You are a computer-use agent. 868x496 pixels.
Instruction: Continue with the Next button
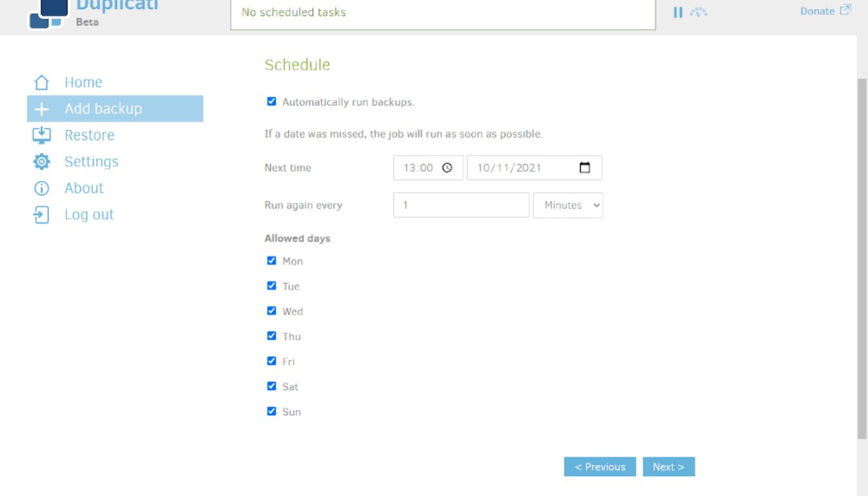click(x=668, y=467)
